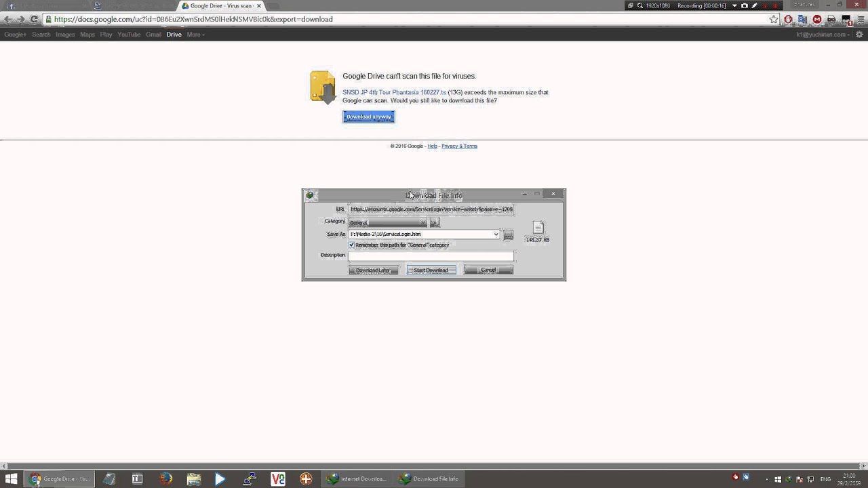Viewport: 868px width, 488px height.
Task: Click the MEGA extension icon
Action: pos(817,19)
